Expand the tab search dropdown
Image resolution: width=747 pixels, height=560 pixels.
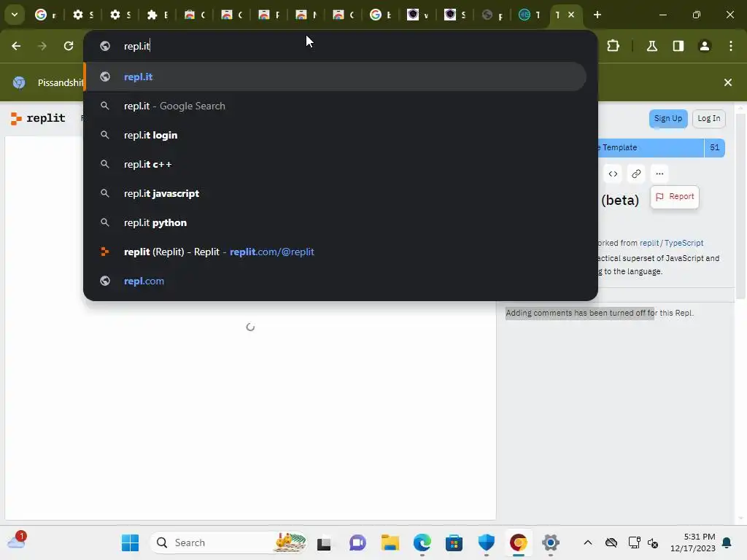(x=15, y=15)
